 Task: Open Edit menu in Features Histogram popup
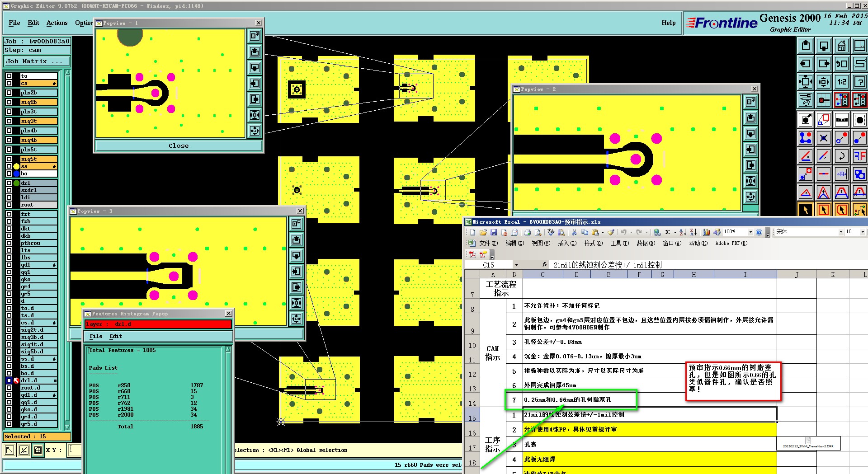click(x=116, y=336)
